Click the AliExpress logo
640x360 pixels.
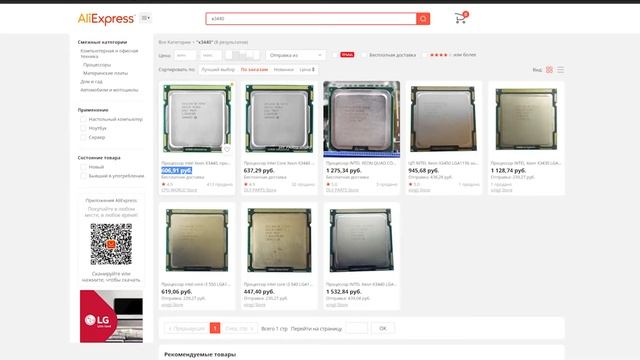click(106, 19)
